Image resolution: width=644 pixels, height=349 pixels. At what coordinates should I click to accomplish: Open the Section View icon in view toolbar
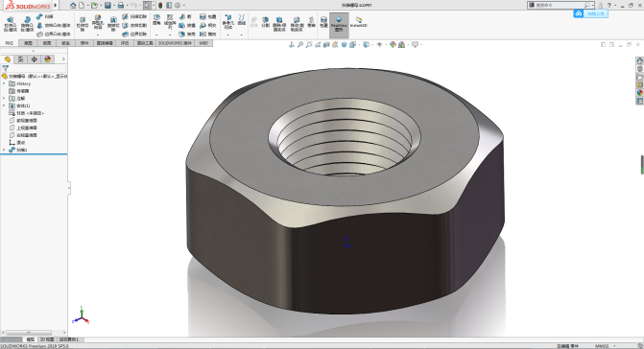[x=326, y=45]
